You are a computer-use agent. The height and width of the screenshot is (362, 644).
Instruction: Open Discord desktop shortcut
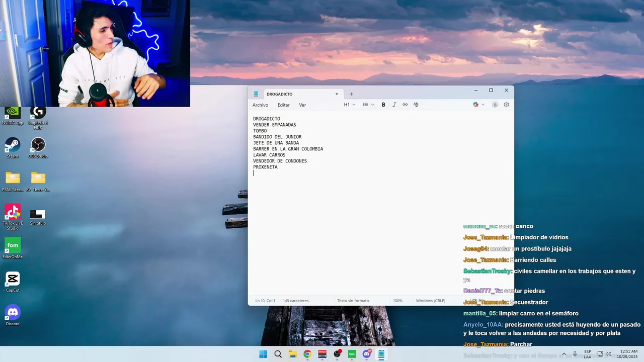click(x=13, y=315)
